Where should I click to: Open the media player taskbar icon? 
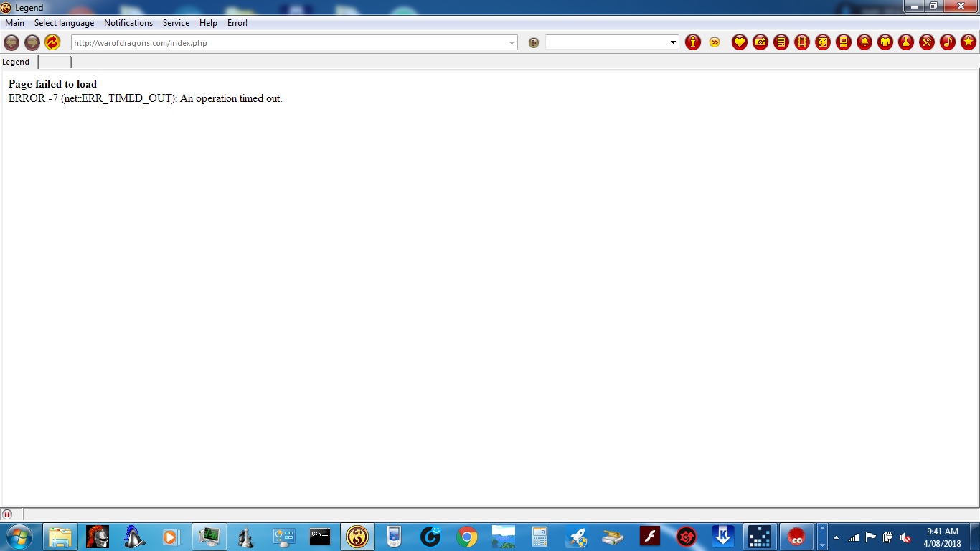point(171,537)
